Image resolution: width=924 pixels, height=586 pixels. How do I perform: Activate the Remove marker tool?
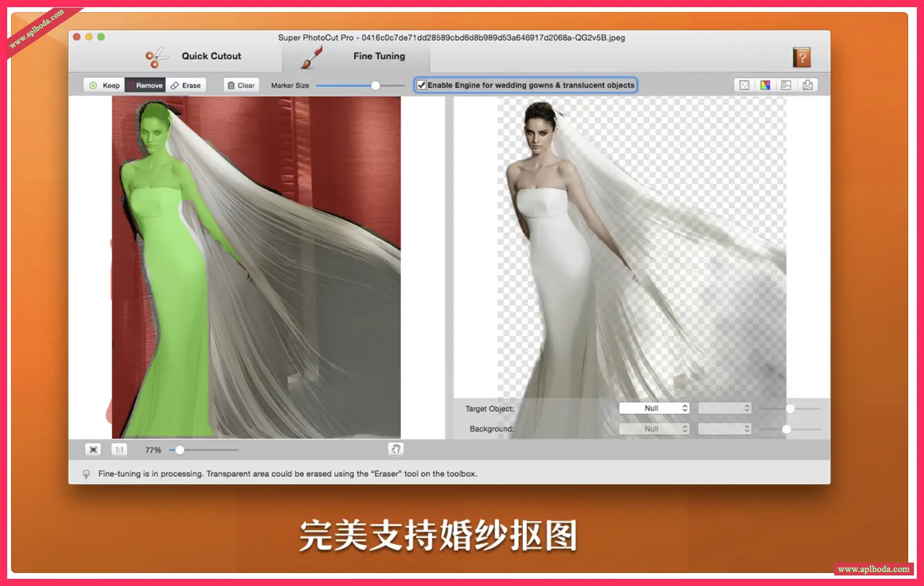coord(145,85)
